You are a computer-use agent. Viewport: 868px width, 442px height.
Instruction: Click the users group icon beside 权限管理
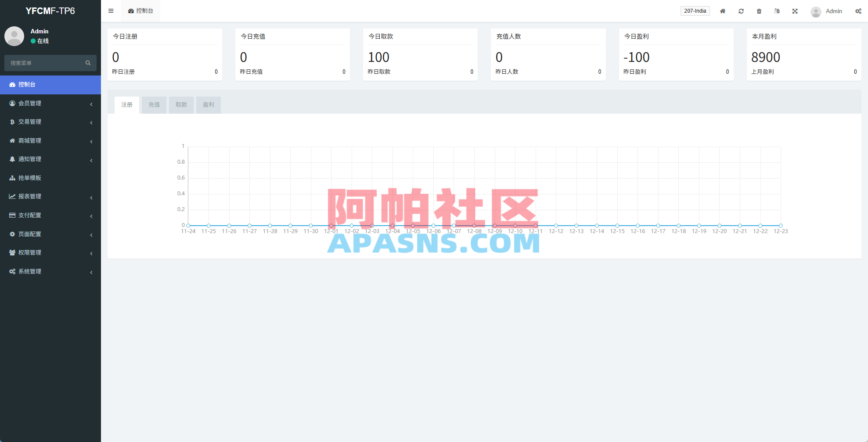point(12,252)
